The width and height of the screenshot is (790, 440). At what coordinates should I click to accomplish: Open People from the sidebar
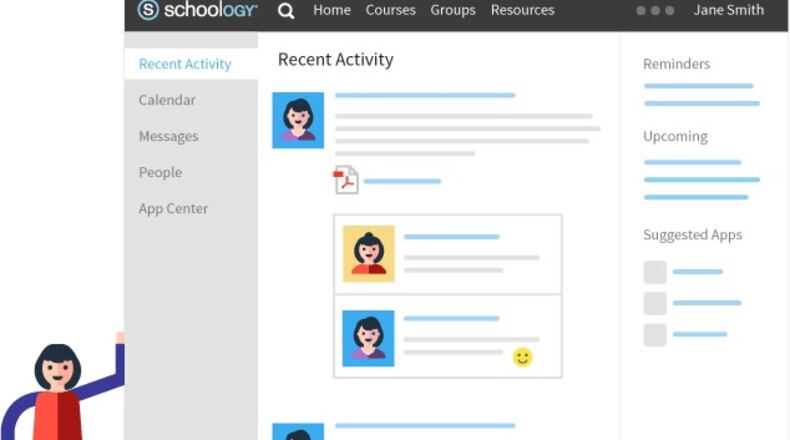point(160,172)
